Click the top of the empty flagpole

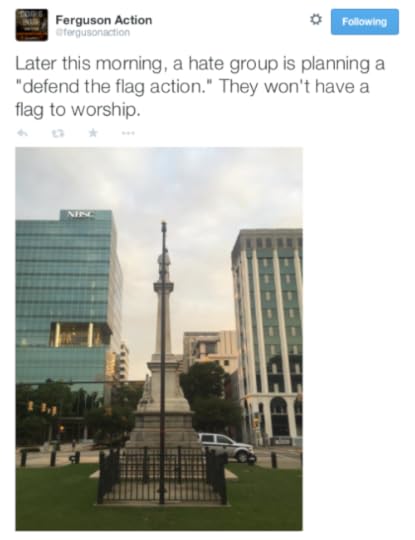pyautogui.click(x=164, y=226)
